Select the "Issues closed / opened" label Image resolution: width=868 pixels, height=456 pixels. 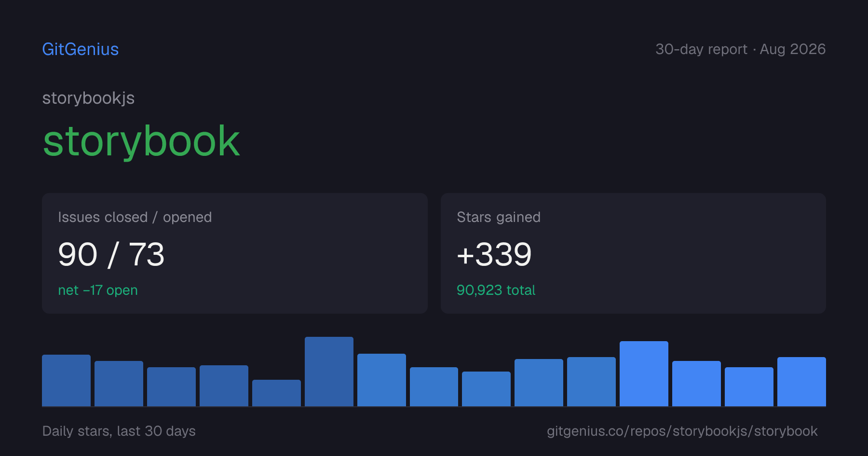tap(135, 217)
